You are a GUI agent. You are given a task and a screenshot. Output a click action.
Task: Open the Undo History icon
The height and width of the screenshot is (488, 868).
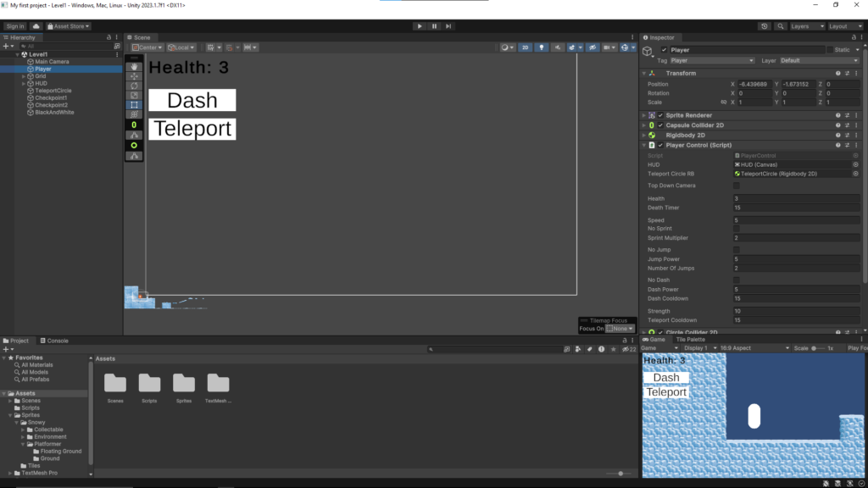pos(765,26)
